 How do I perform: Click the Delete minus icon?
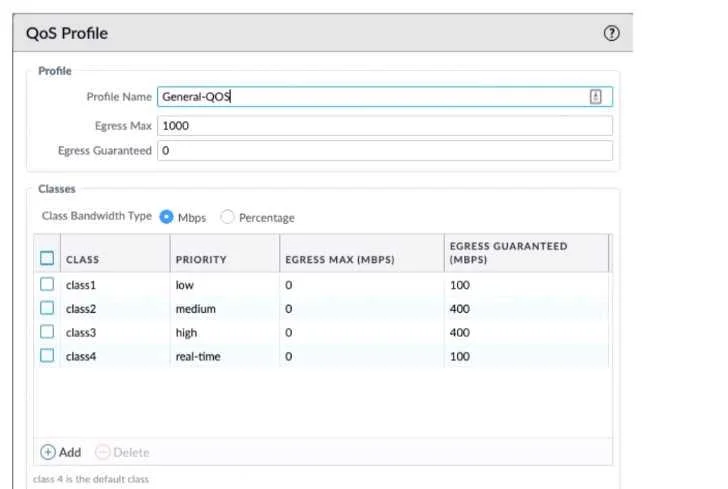102,452
